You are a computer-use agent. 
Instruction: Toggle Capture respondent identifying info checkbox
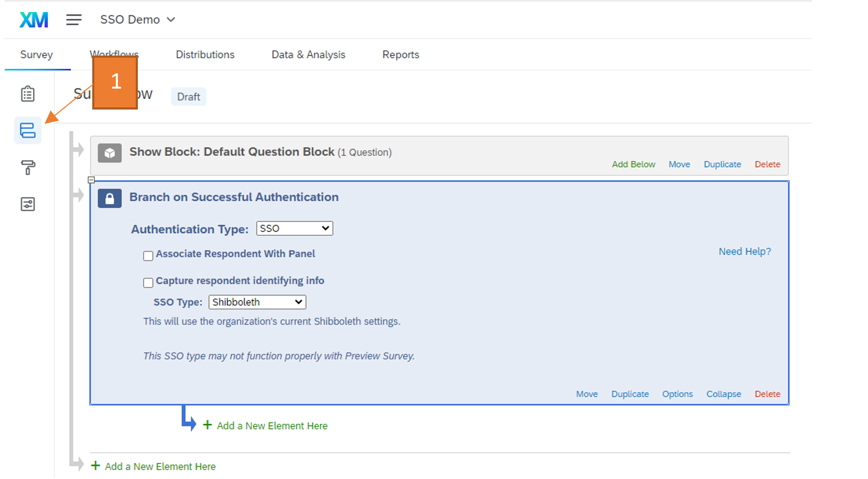[x=148, y=283]
